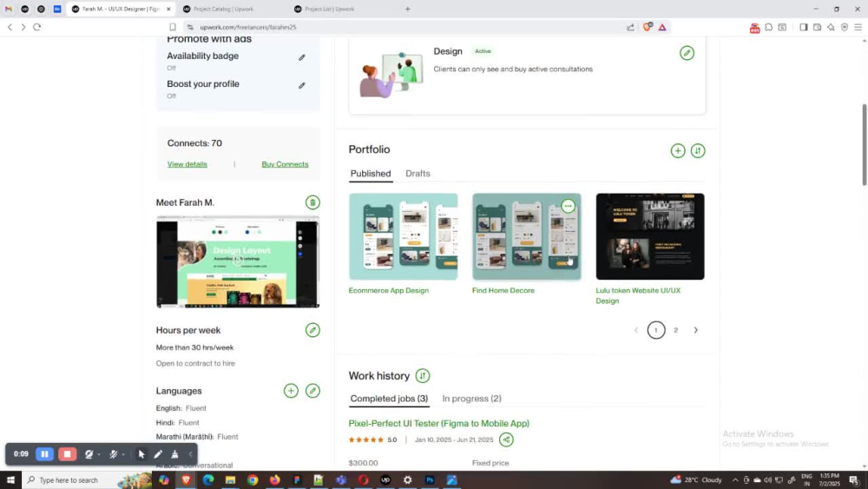Screen dimensions: 868x489
Task: Go to next portfolio page arrow
Action: point(696,331)
